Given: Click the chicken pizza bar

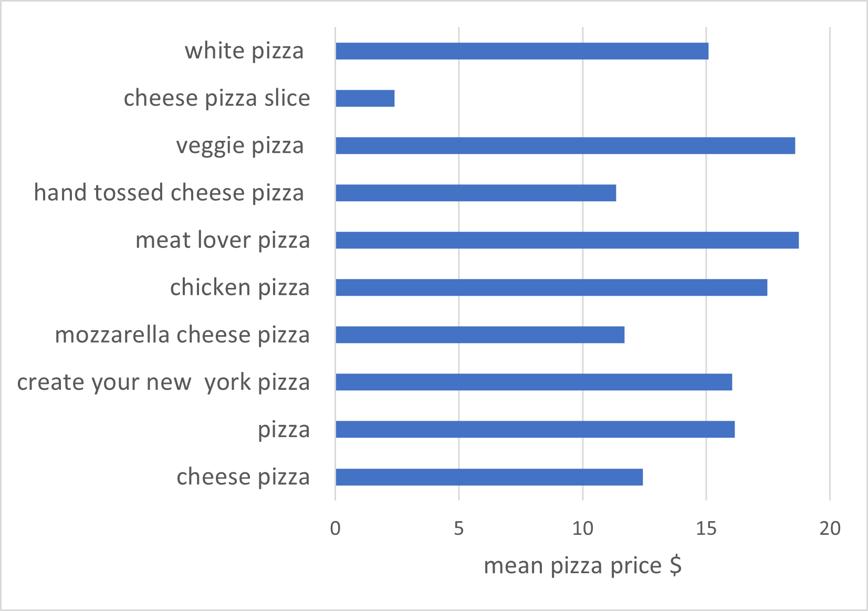Looking at the screenshot, I should pyautogui.click(x=551, y=287).
